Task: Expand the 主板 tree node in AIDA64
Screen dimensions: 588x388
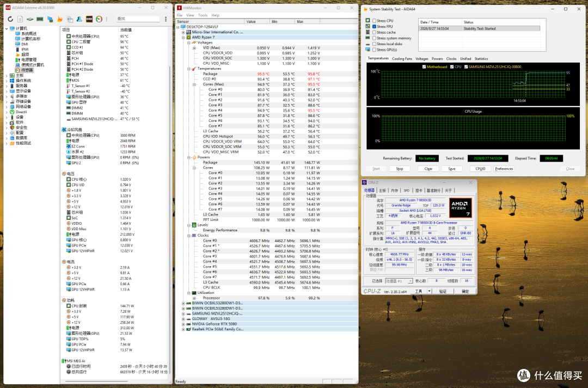Action: click(7, 75)
